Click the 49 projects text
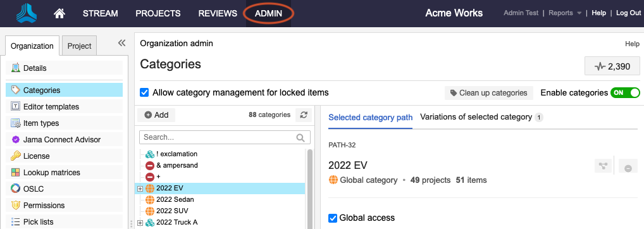 430,180
